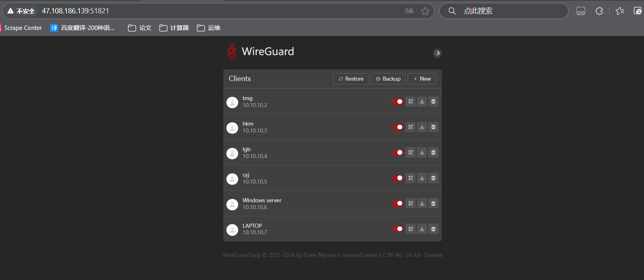644x280 pixels.
Task: Click the Windows server client name
Action: [x=262, y=200]
